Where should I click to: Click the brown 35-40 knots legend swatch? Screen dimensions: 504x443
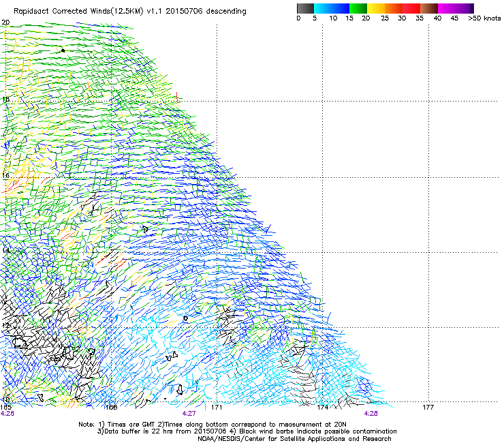(x=429, y=8)
